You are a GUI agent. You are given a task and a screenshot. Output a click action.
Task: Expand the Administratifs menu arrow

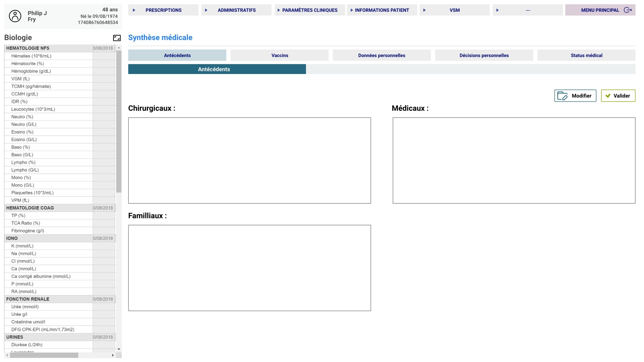pos(206,10)
